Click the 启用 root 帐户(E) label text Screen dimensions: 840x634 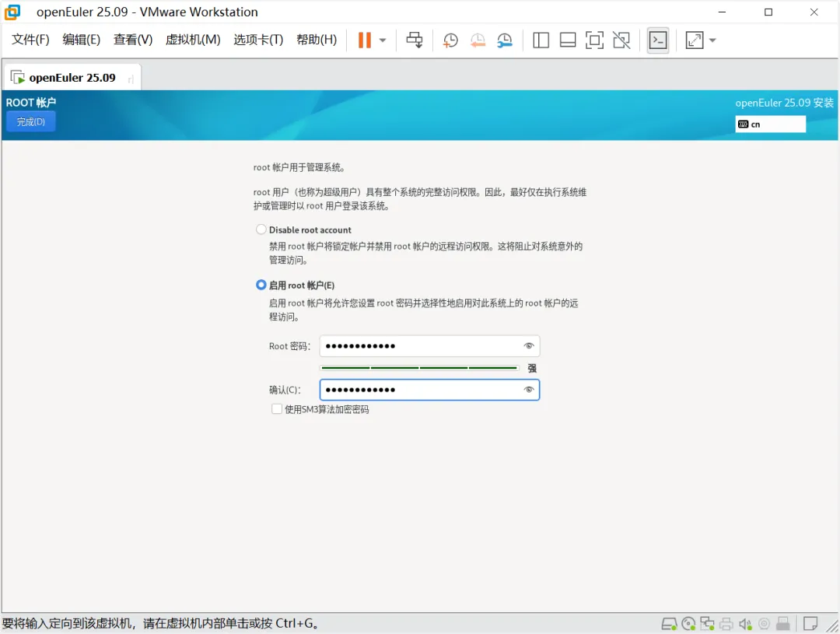[302, 285]
